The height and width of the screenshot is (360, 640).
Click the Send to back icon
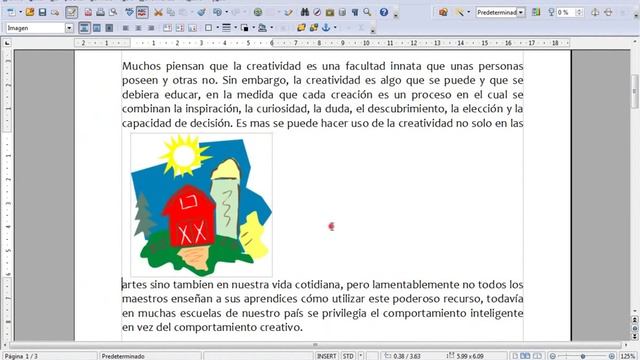click(313, 28)
